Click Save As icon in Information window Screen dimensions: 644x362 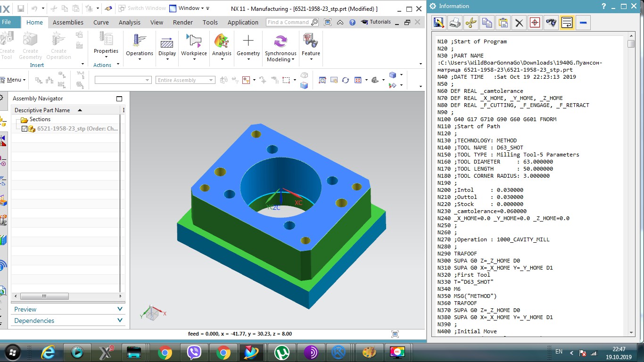coord(439,23)
